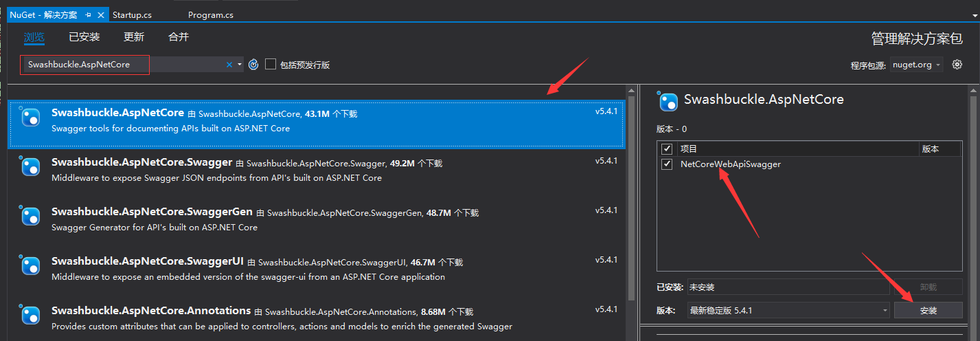Switch to the Installed tab
Image resolution: width=980 pixels, height=341 pixels.
(84, 37)
